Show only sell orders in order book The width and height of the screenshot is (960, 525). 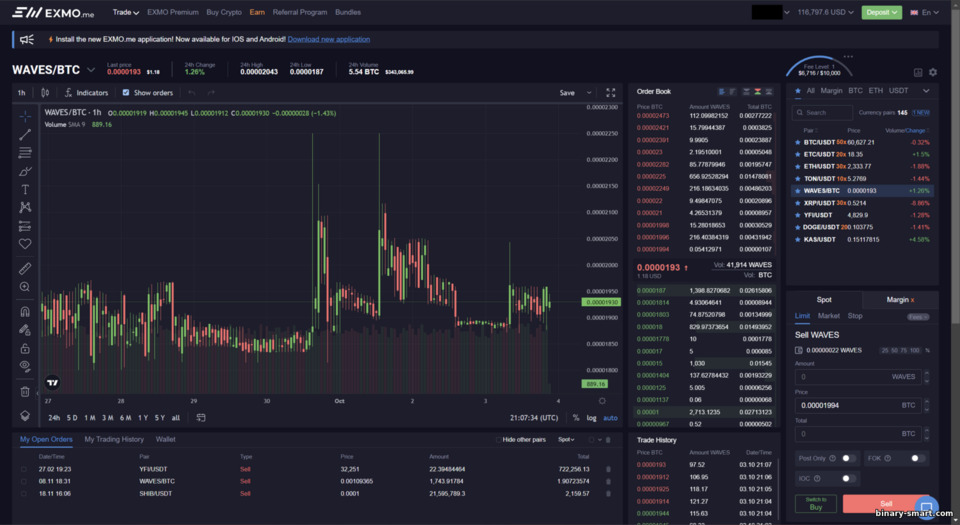tap(746, 92)
